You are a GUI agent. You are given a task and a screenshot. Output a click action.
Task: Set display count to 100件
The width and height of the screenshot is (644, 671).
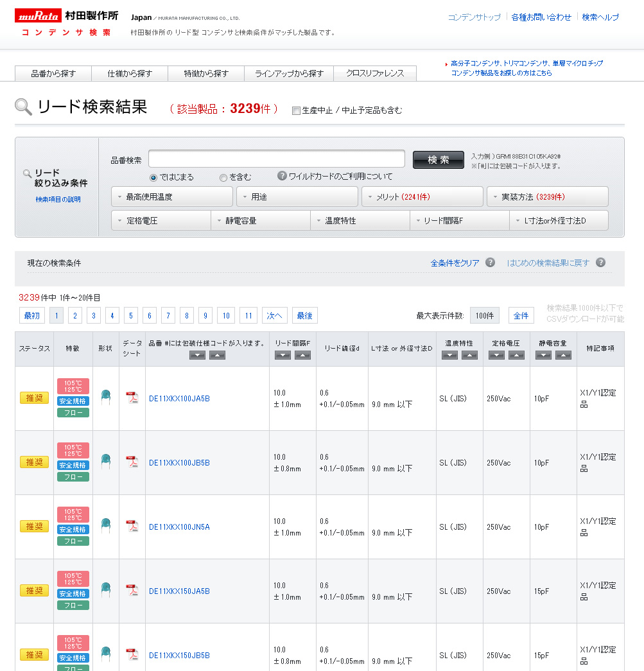[484, 315]
